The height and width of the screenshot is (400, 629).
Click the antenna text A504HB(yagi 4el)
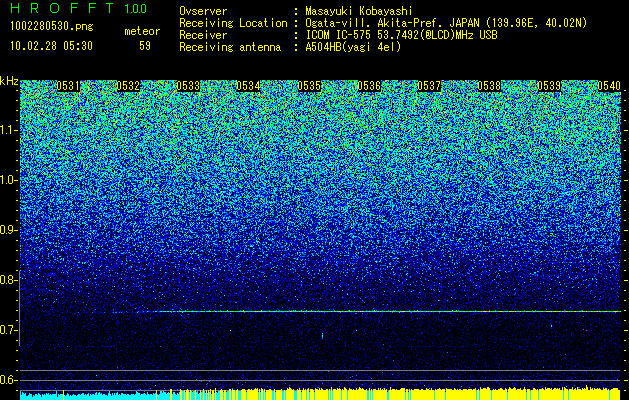coord(353,47)
